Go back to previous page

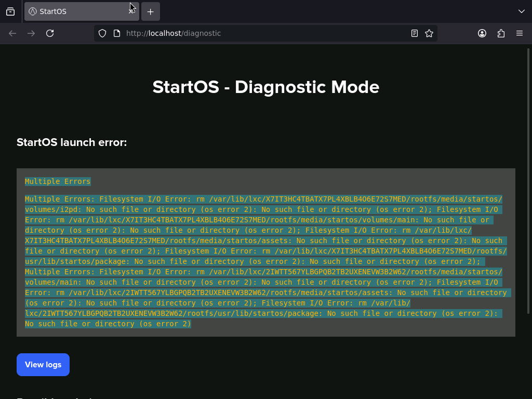[12, 33]
